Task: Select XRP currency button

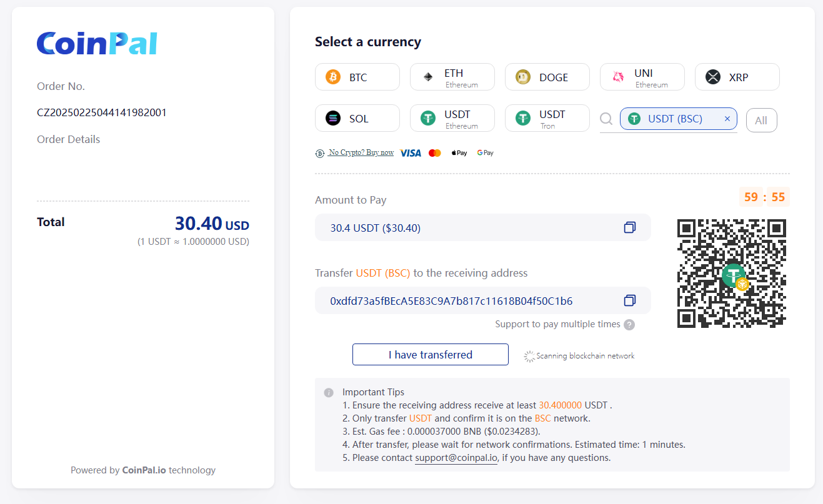Action: coord(737,77)
